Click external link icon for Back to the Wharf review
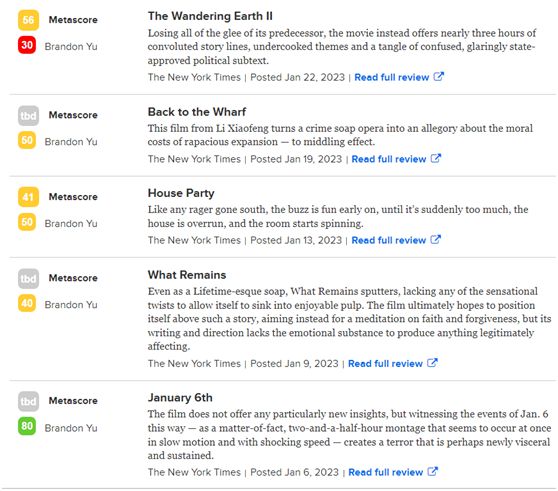The width and height of the screenshot is (558, 491). pyautogui.click(x=436, y=158)
